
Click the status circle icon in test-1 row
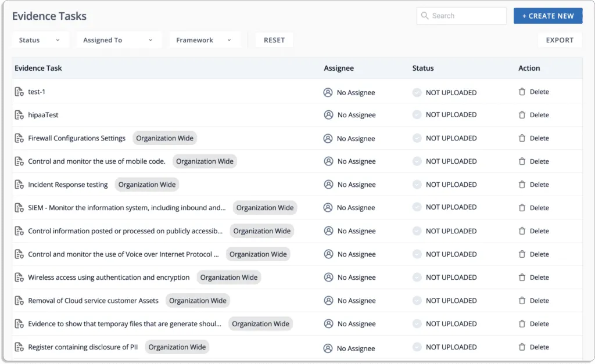click(417, 92)
